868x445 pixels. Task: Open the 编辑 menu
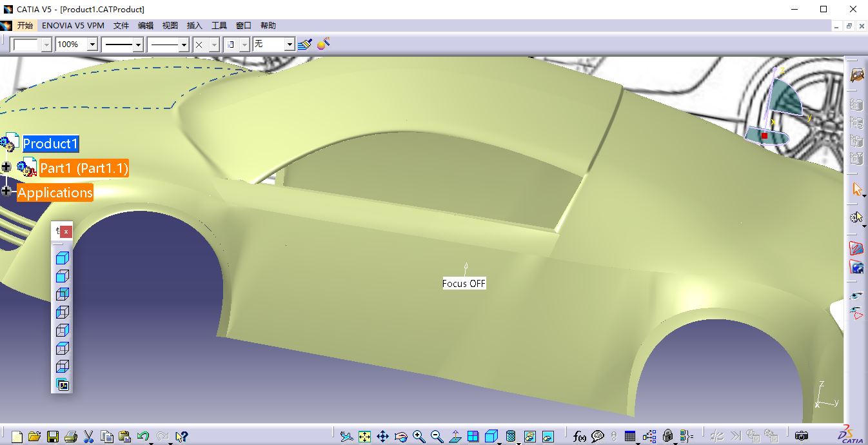[x=146, y=26]
